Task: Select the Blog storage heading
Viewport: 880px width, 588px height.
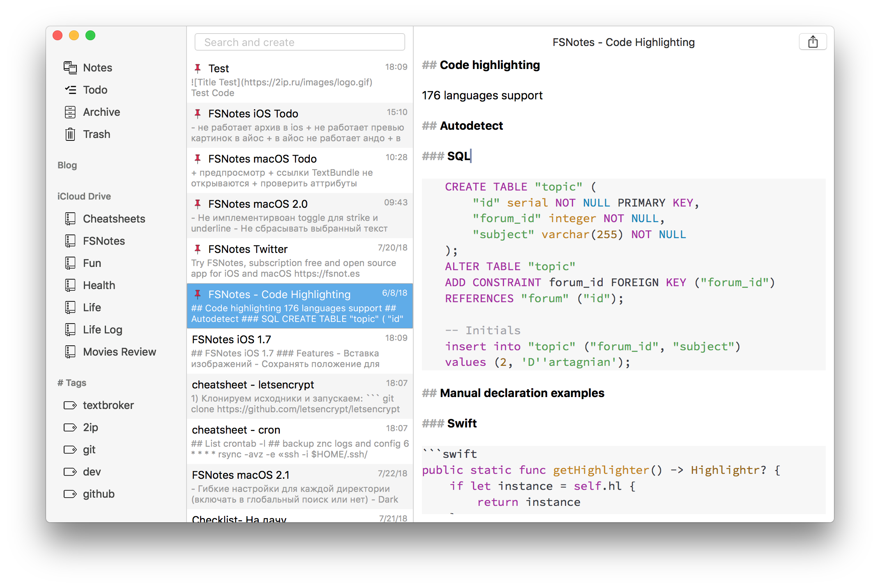Action: click(67, 165)
